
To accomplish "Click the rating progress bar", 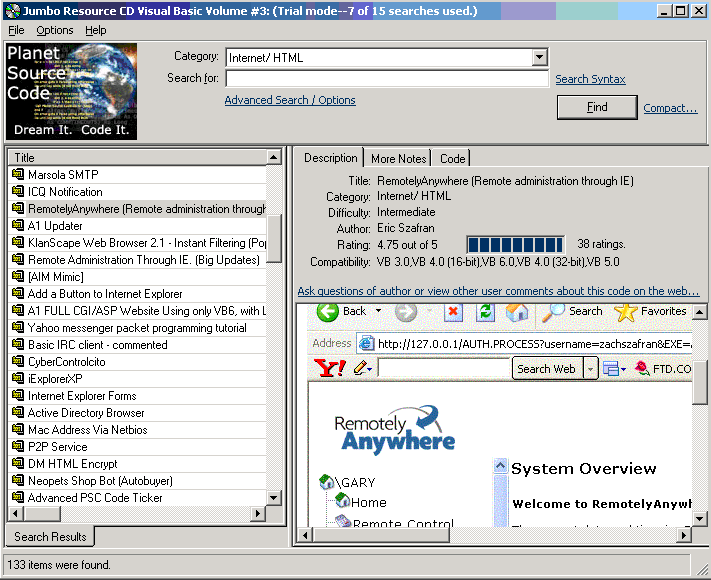I will pos(516,244).
